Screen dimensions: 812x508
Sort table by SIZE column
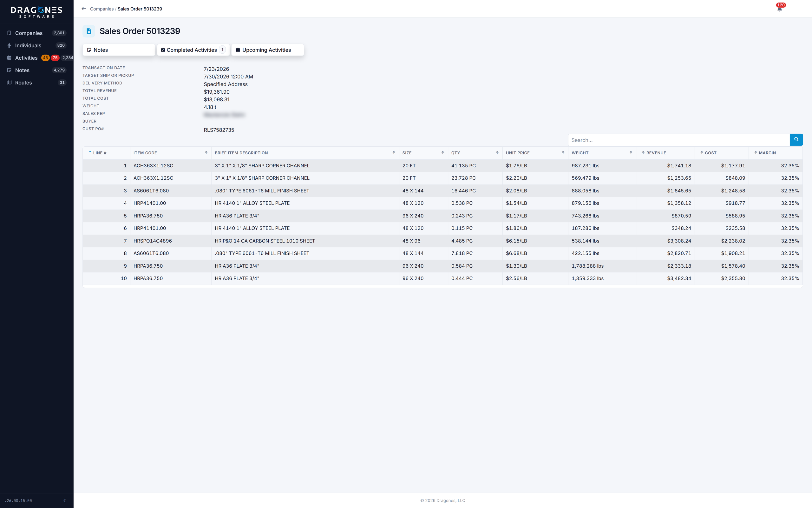[x=423, y=153]
